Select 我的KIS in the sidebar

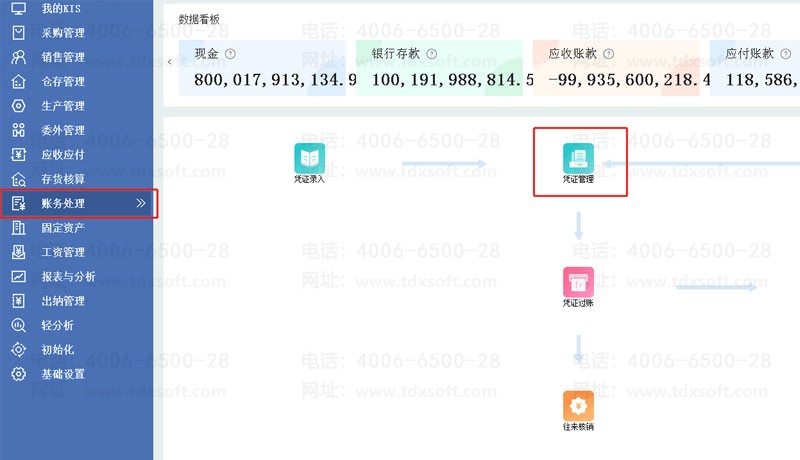click(62, 8)
